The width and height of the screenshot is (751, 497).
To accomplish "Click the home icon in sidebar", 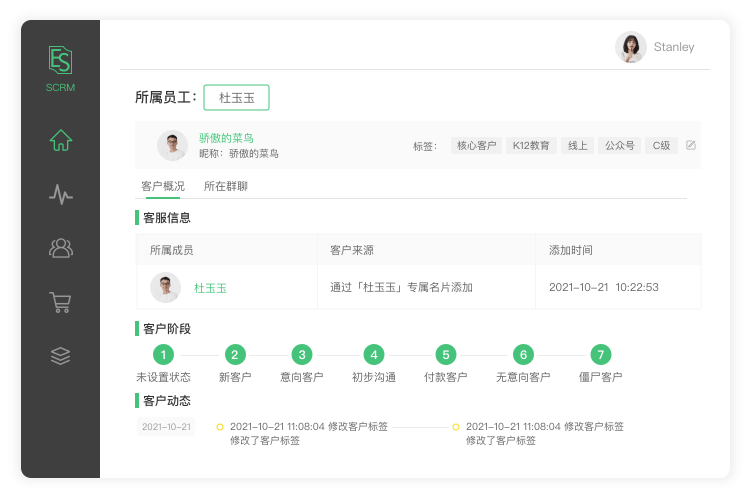I will (x=61, y=140).
